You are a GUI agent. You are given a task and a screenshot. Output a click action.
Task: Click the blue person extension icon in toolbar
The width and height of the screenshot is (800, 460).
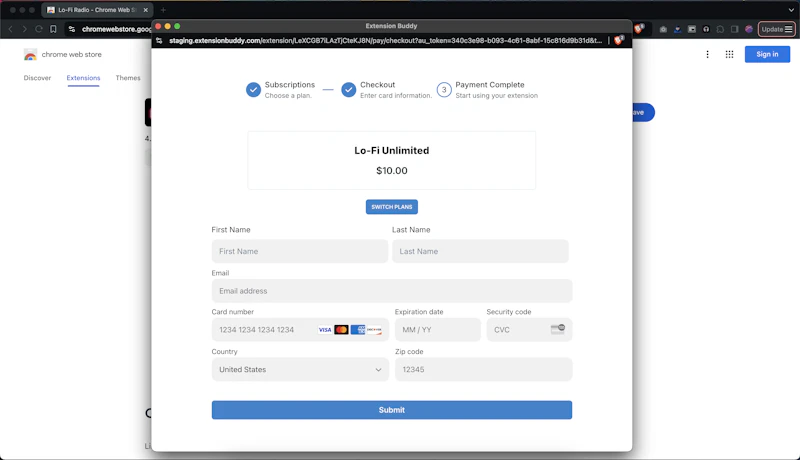pyautogui.click(x=677, y=29)
